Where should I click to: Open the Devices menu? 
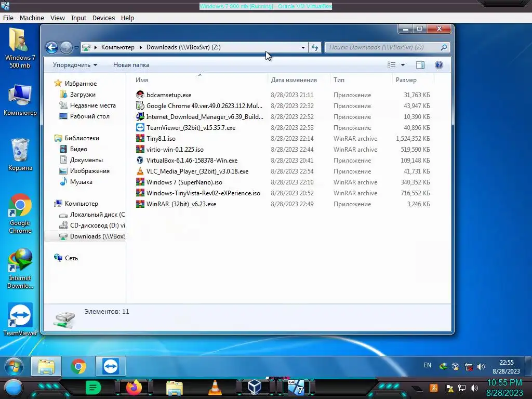(103, 18)
